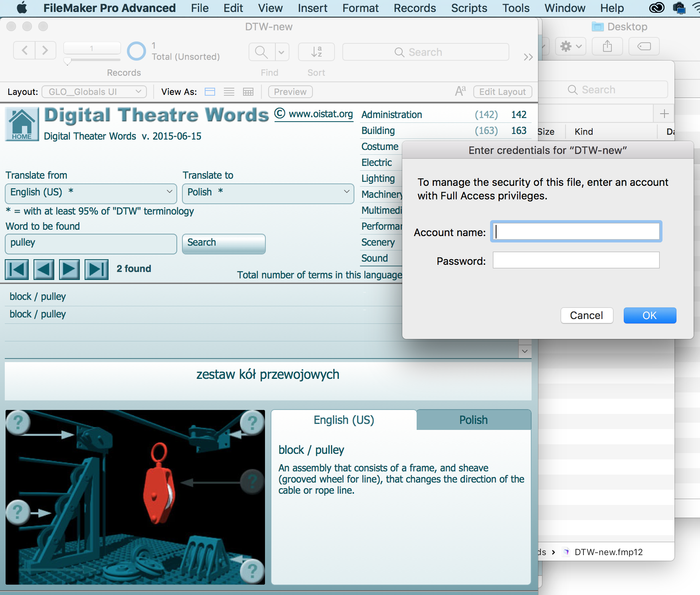Go to previous found record arrow
Viewport: 700px width, 595px height.
(44, 269)
